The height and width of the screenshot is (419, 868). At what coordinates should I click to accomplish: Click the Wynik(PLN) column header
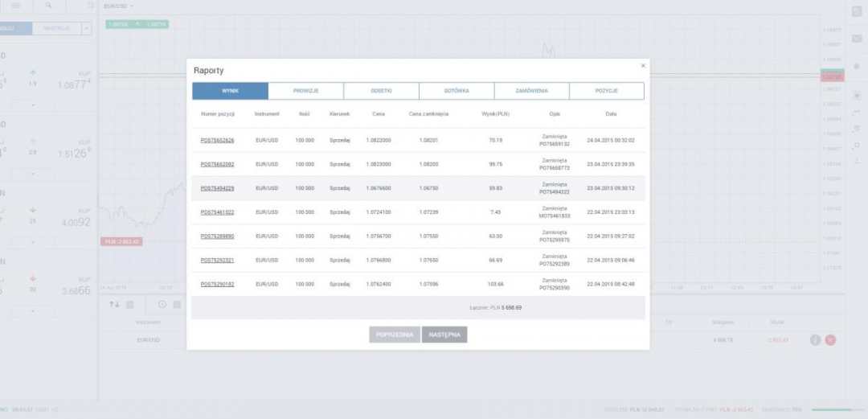495,113
